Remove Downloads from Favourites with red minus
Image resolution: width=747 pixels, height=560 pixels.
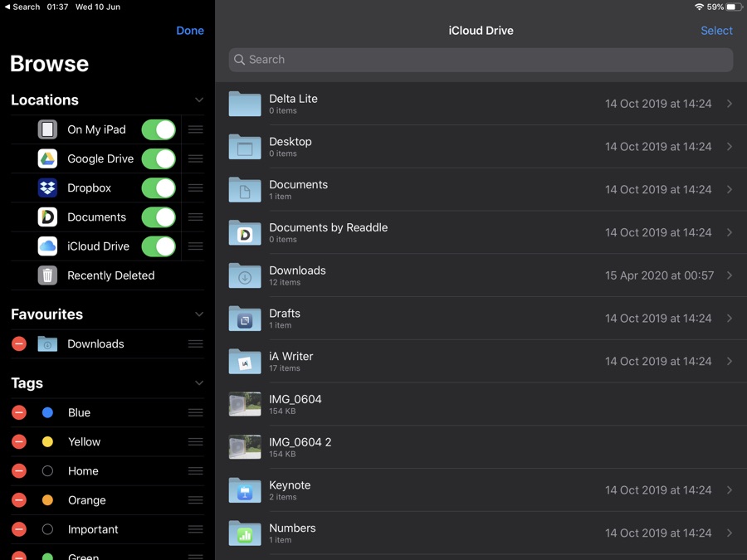pyautogui.click(x=19, y=343)
